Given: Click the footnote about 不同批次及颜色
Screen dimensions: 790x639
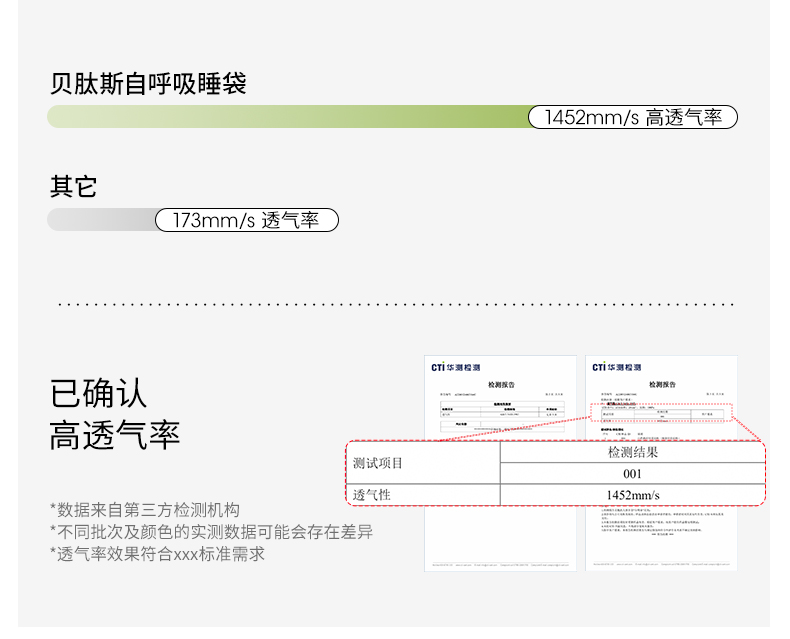Looking at the screenshot, I should click(211, 532).
